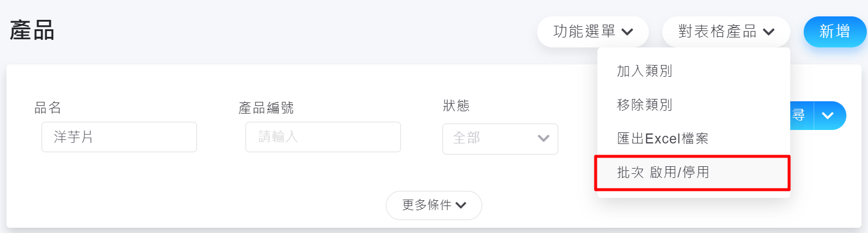Click the chevron icon inside 更多條件
868x233 pixels.
tap(461, 205)
